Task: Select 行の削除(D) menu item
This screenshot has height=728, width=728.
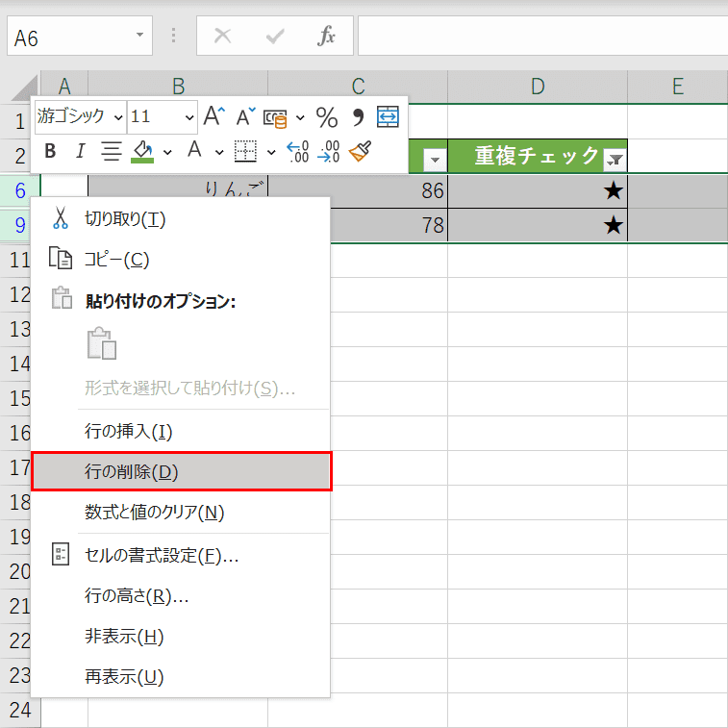Action: (x=182, y=471)
